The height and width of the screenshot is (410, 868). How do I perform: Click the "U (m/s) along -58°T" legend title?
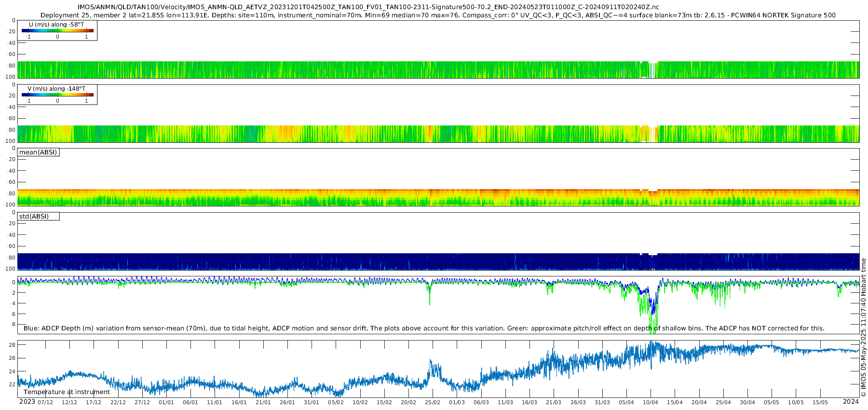click(56, 25)
